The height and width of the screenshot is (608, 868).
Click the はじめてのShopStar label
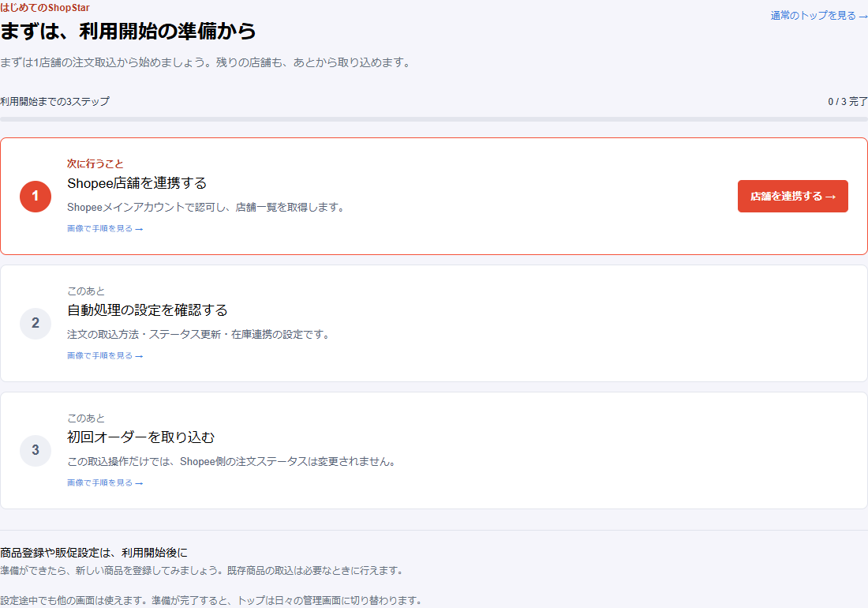click(x=45, y=8)
